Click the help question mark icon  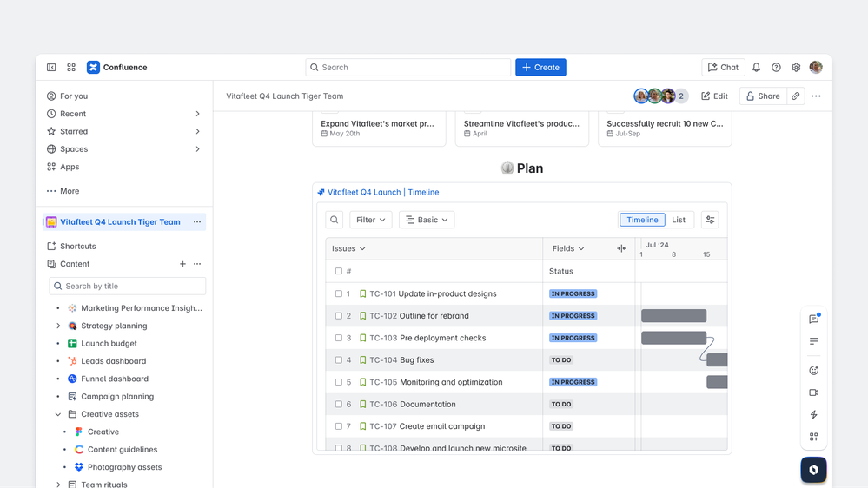[x=776, y=68]
